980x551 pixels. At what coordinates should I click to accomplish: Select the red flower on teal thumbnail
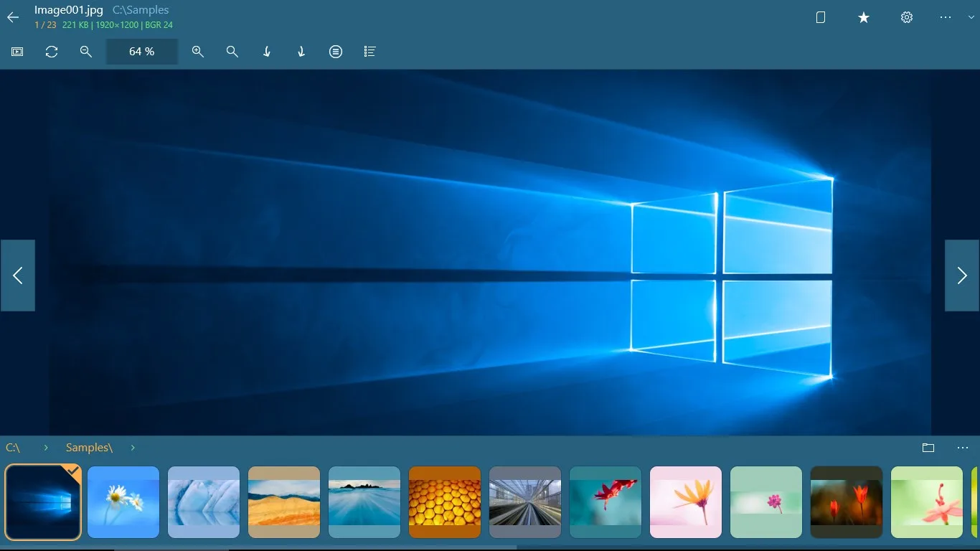606,502
